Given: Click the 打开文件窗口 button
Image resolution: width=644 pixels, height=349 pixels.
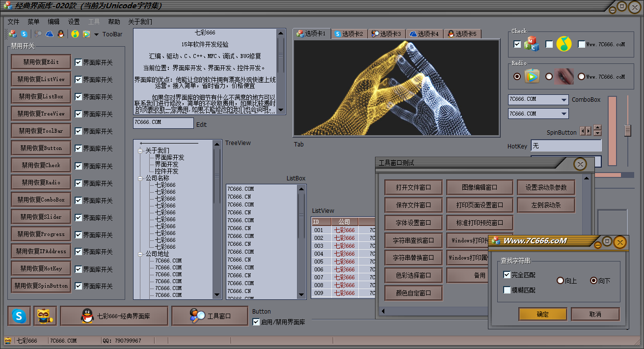Looking at the screenshot, I should click(413, 187).
